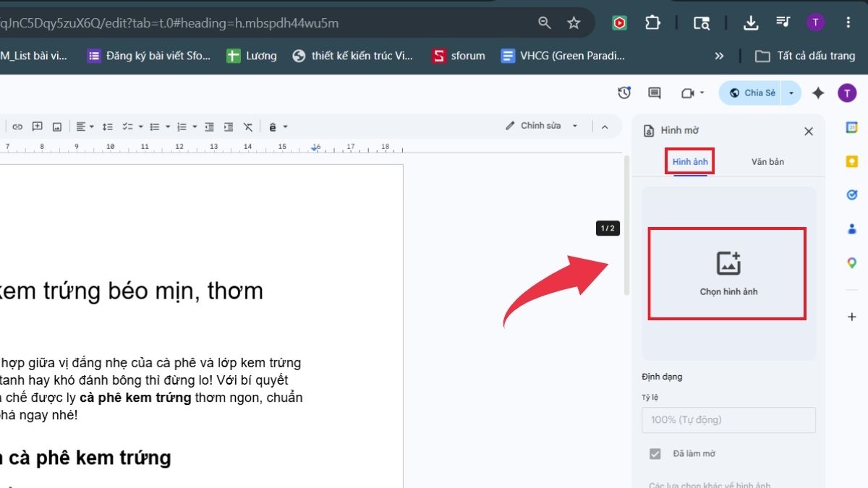
Task: Open the Tất cả dấu trang folder
Action: 805,56
